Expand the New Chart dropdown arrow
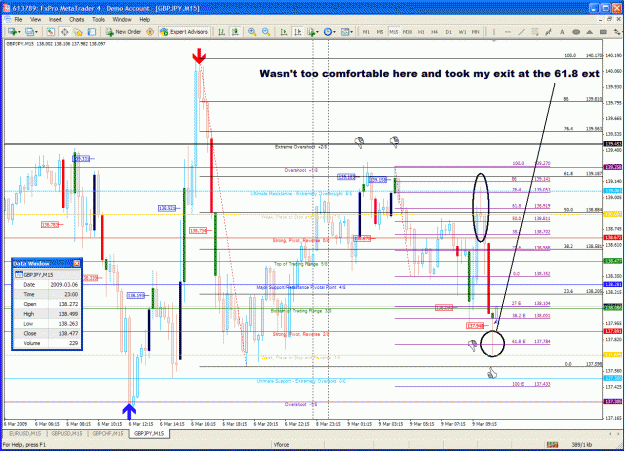 pos(19,32)
